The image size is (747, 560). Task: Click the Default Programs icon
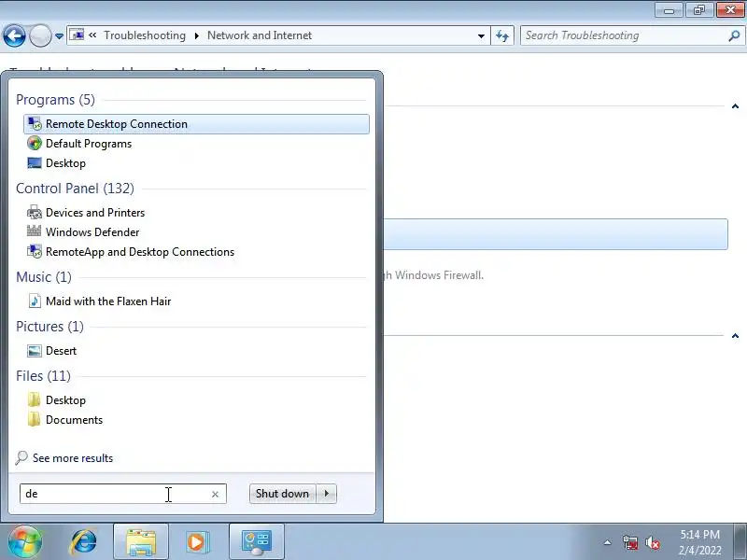[35, 144]
